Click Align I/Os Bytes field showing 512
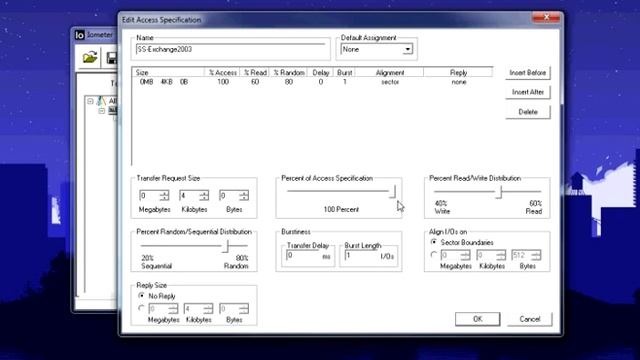 (522, 256)
